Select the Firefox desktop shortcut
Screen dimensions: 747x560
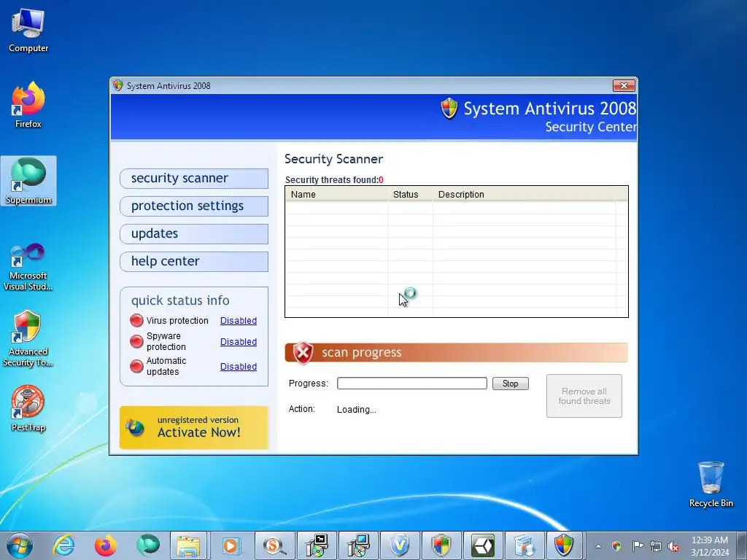point(28,105)
